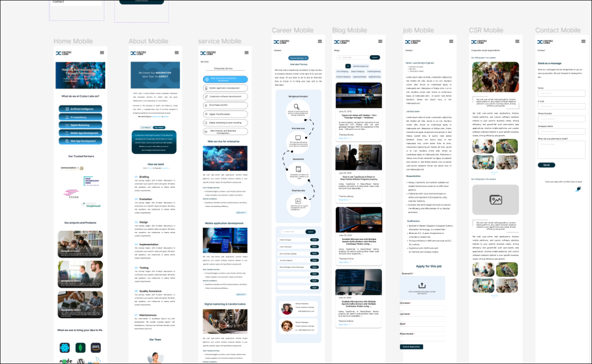592x364 pixels.
Task: Select the service Mobile frame label
Action: (219, 41)
